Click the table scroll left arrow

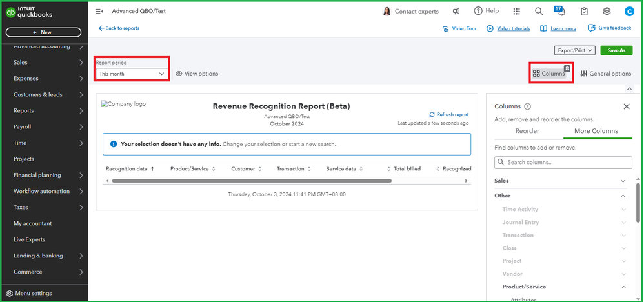108,181
